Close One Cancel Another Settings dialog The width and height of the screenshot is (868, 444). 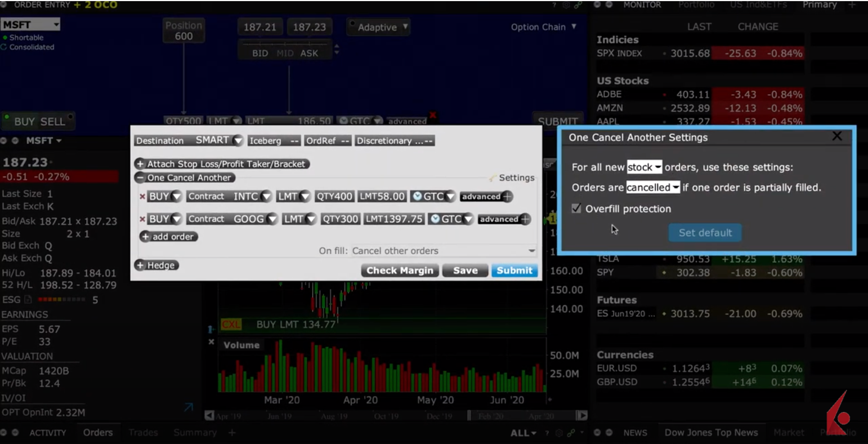(x=837, y=136)
